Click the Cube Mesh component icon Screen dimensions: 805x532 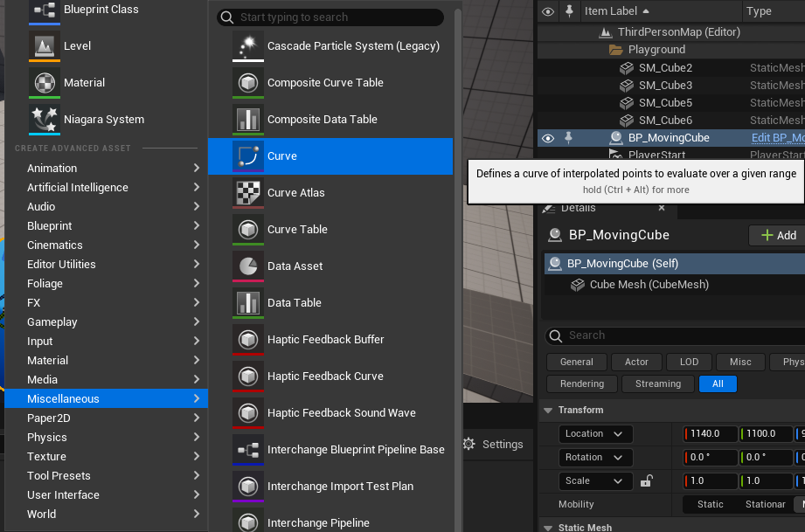point(578,285)
